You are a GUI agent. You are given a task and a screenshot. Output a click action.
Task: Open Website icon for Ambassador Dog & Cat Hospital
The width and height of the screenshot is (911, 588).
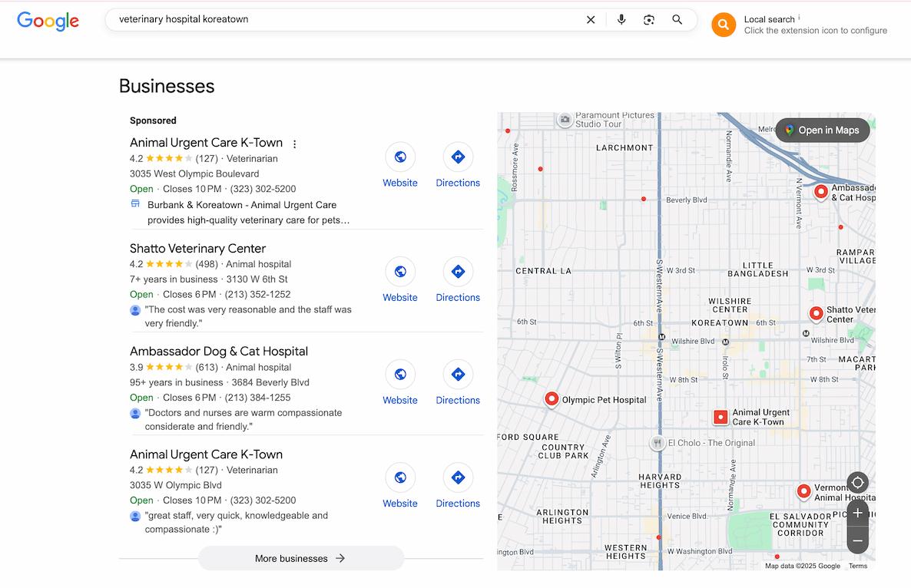[400, 375]
